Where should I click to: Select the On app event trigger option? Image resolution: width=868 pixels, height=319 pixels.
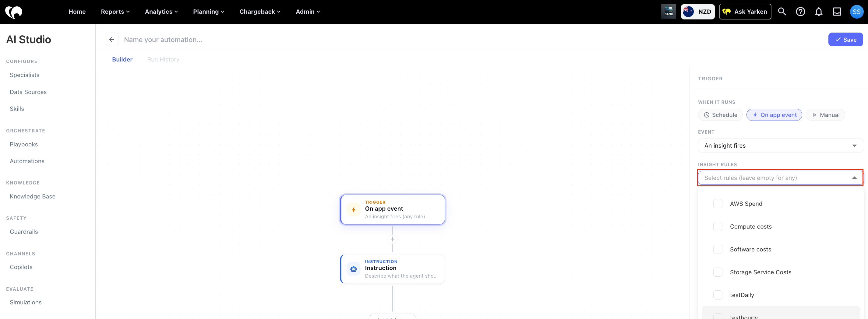(774, 115)
